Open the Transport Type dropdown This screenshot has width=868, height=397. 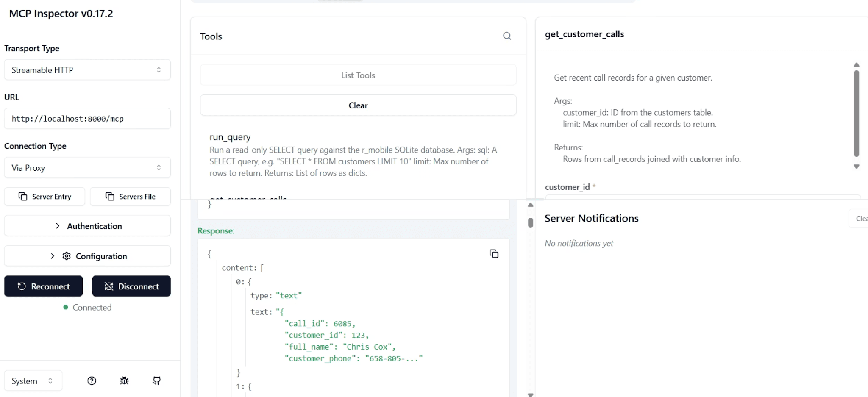coord(87,70)
